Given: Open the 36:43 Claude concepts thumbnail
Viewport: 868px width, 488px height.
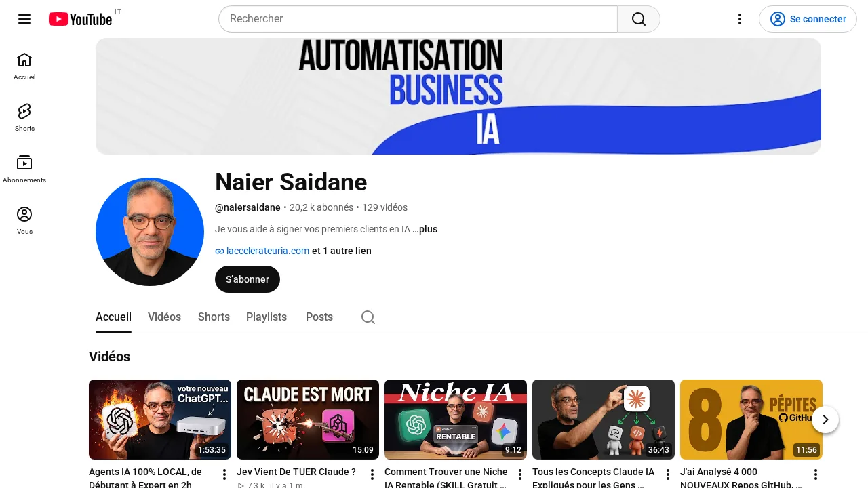Looking at the screenshot, I should [x=604, y=420].
